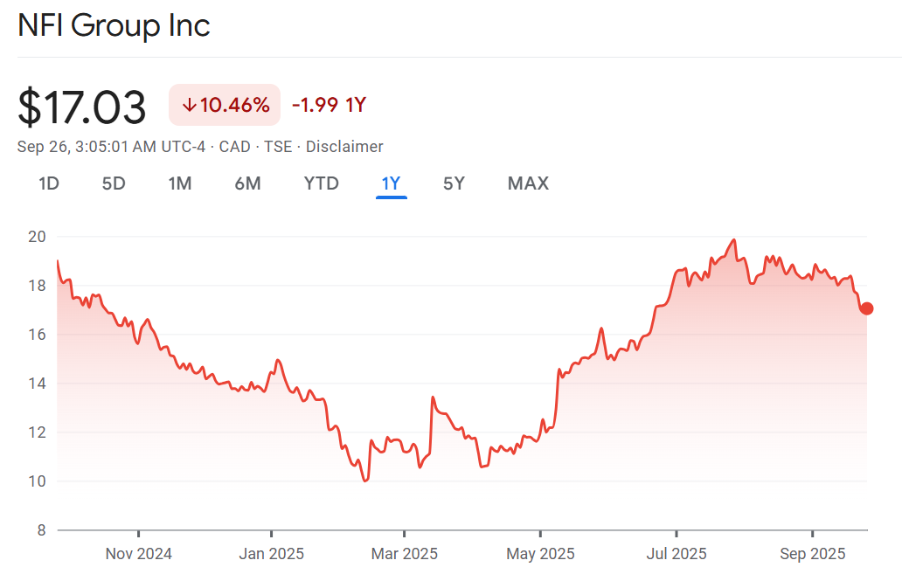Viewport: 902px width, 588px height.
Task: Choose the 6M range tab
Action: [247, 183]
